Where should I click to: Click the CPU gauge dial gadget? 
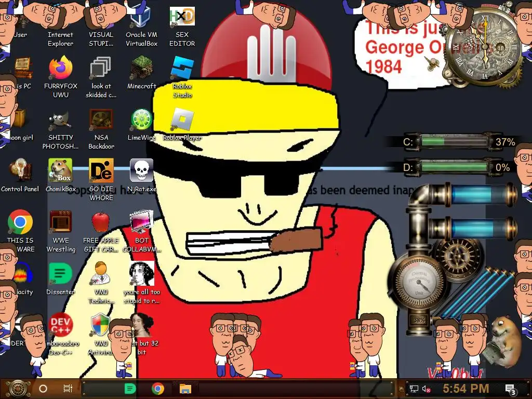[x=419, y=282]
